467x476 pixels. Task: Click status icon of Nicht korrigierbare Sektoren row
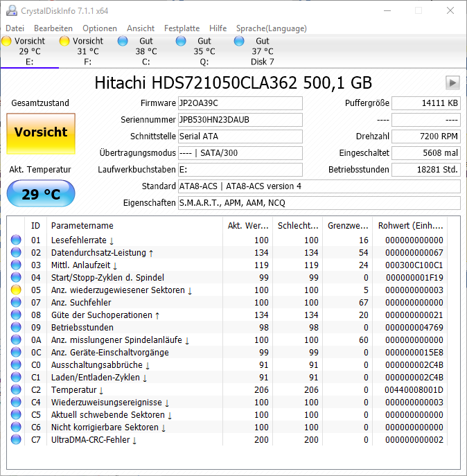[x=16, y=427]
